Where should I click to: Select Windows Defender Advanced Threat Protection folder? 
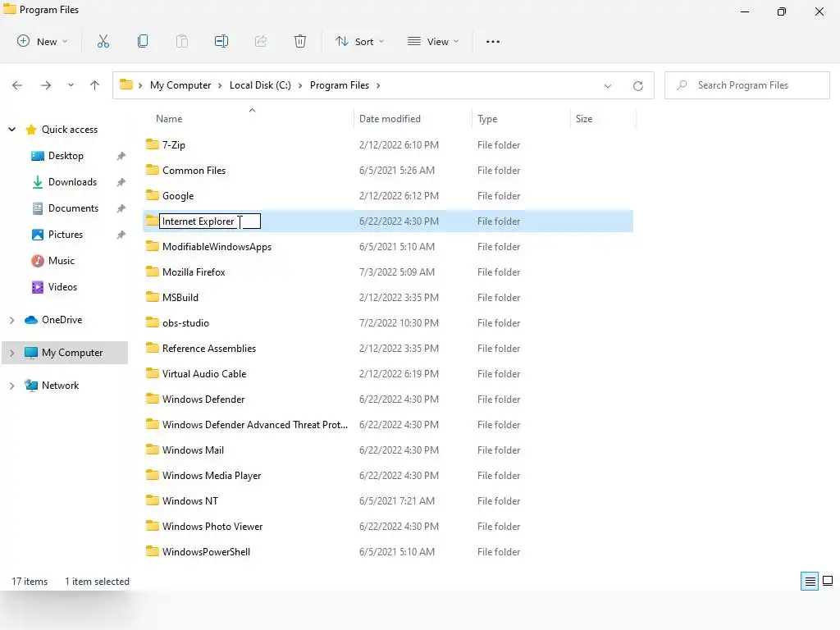point(255,424)
